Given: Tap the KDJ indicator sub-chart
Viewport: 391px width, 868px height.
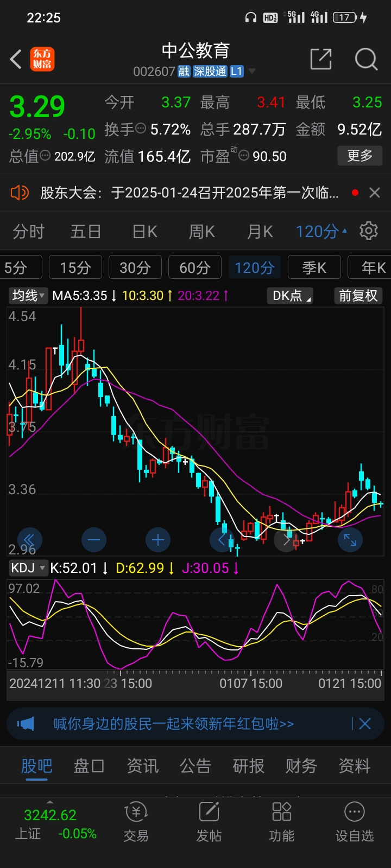Looking at the screenshot, I should 195,624.
